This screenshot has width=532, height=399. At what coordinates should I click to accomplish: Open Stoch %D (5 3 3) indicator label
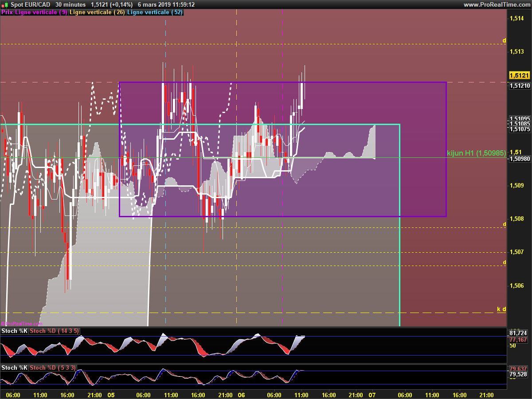click(53, 368)
